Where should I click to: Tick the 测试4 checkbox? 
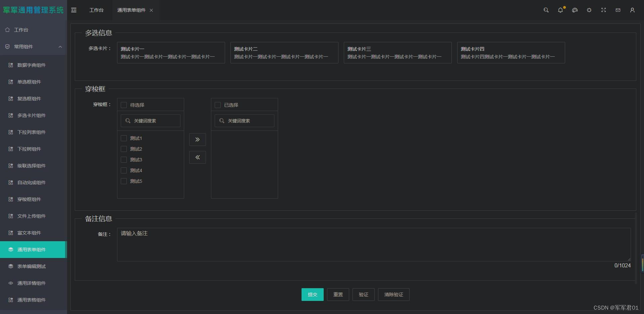pos(124,170)
